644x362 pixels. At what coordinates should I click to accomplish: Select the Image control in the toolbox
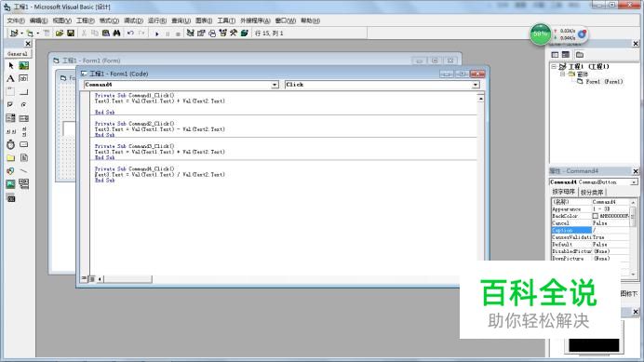point(10,184)
